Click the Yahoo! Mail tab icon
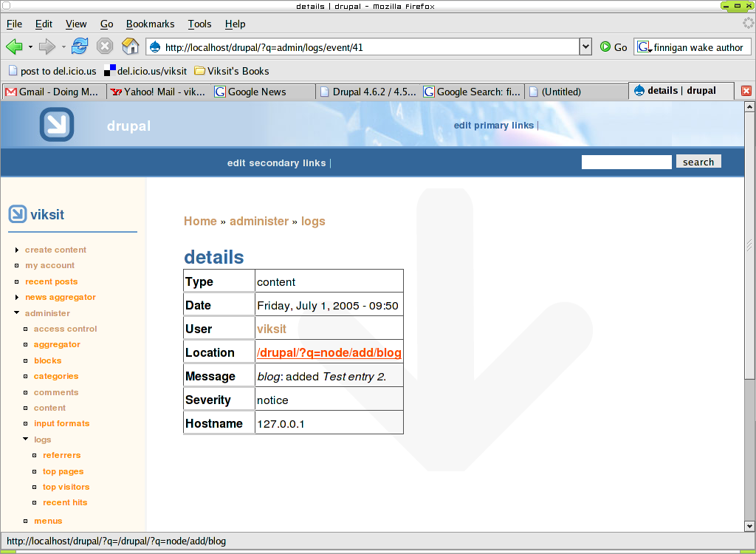 point(117,92)
